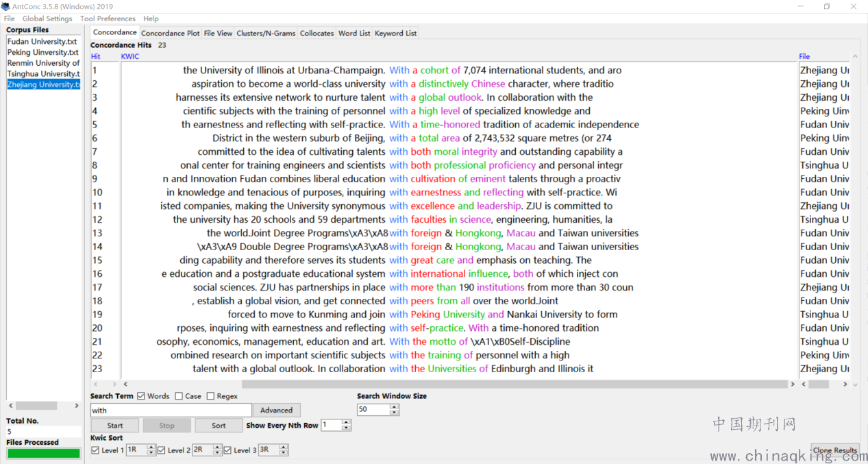The height and width of the screenshot is (464, 868).
Task: Click the AntConc app icon in title bar
Action: (6, 6)
